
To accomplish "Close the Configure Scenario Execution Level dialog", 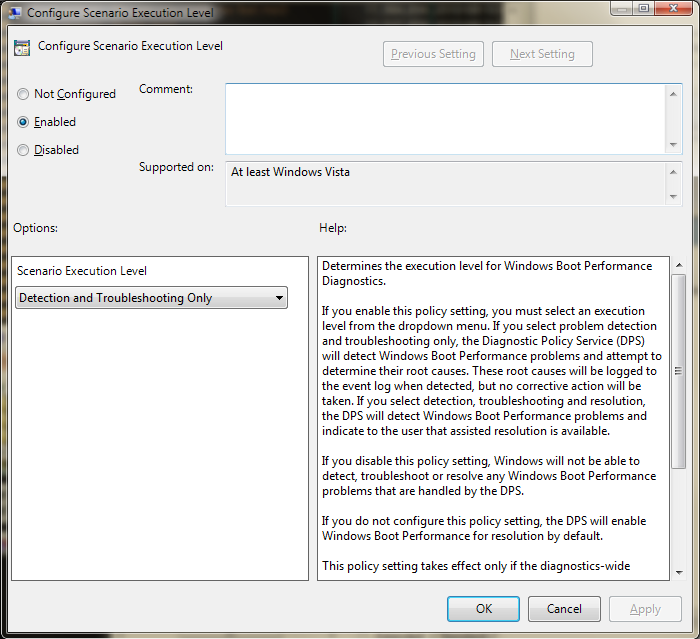I will 674,8.
